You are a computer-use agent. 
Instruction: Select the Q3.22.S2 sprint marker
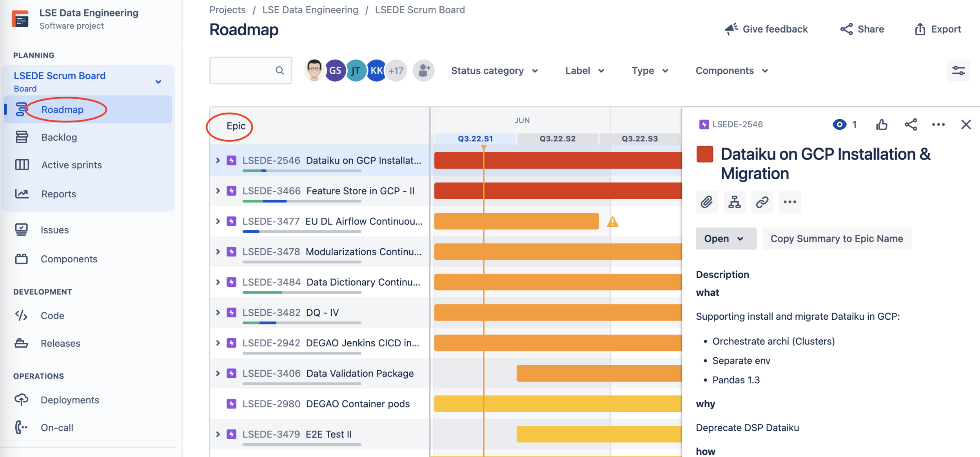(x=557, y=138)
